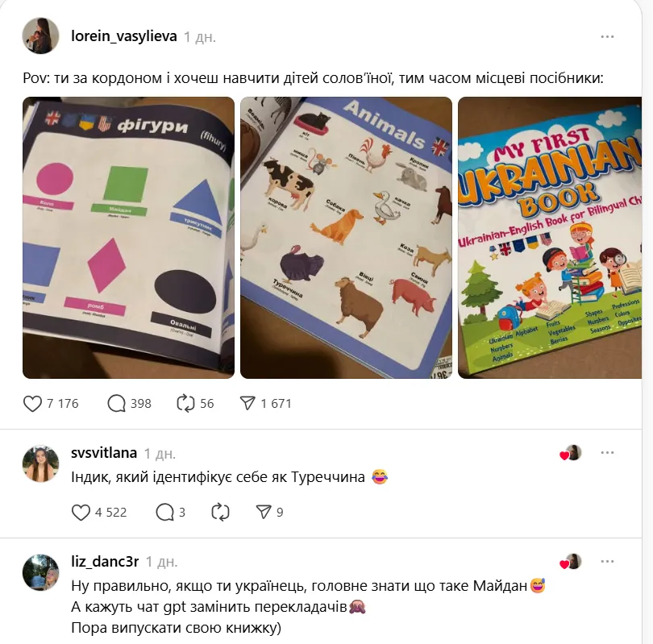Visit the liz_danc3r profile by username
Image resolution: width=653 pixels, height=644 pixels.
tap(105, 562)
